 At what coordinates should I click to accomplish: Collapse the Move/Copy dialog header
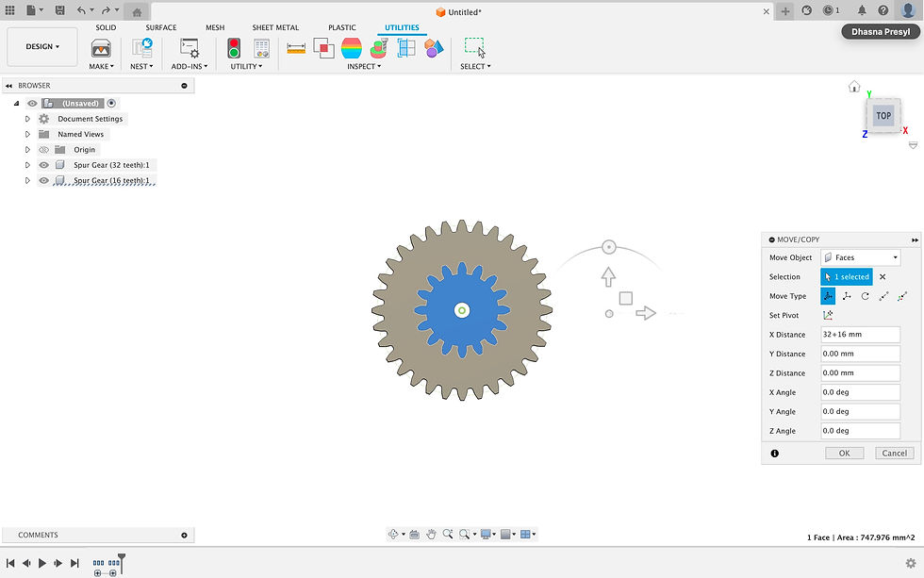[x=772, y=239]
